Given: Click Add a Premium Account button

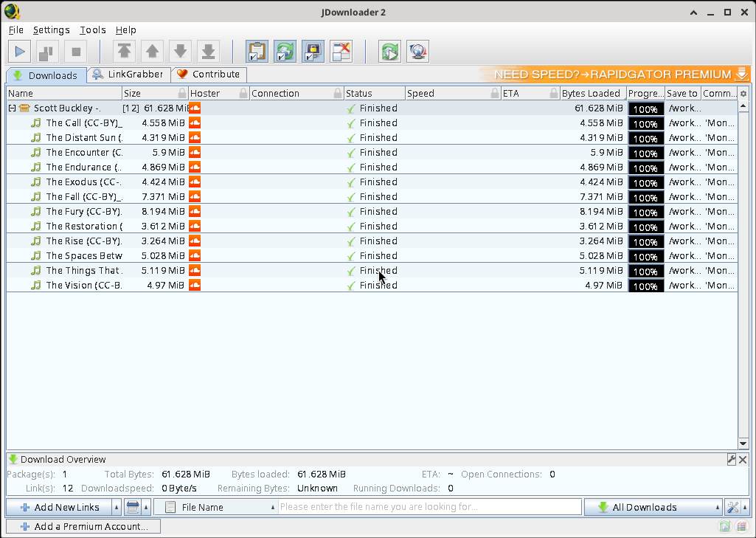Looking at the screenshot, I should tap(83, 526).
